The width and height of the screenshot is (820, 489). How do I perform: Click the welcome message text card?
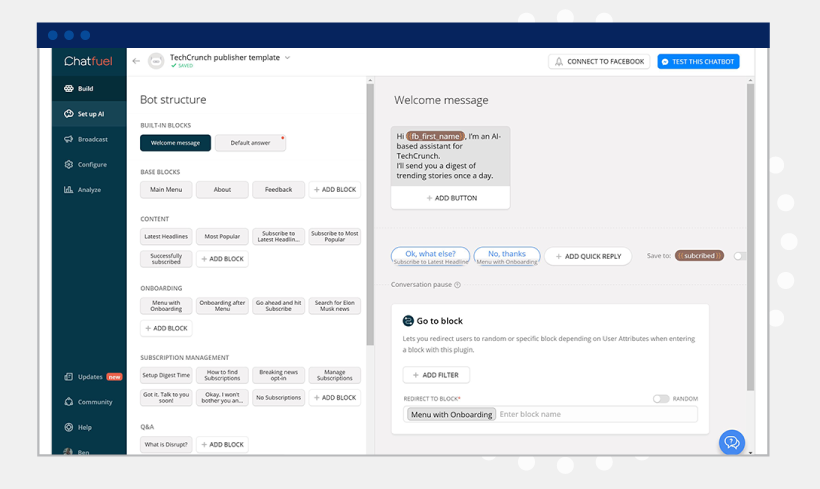coord(450,156)
